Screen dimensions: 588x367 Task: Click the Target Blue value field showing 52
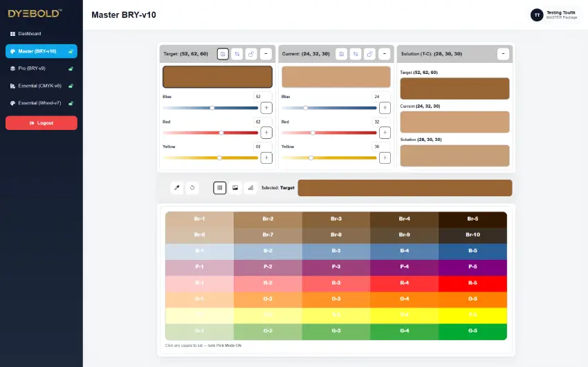tap(263, 97)
